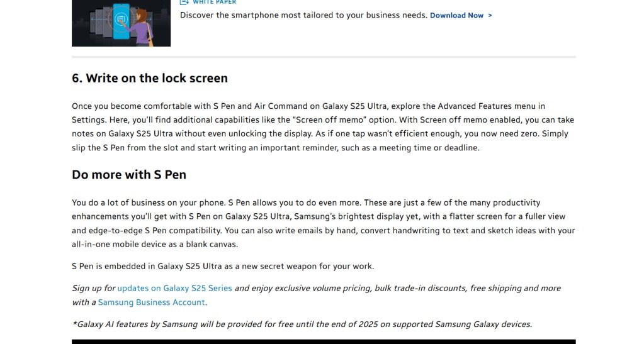Click the "Discover the smartphone" description text
This screenshot has width=644, height=344.
click(303, 15)
